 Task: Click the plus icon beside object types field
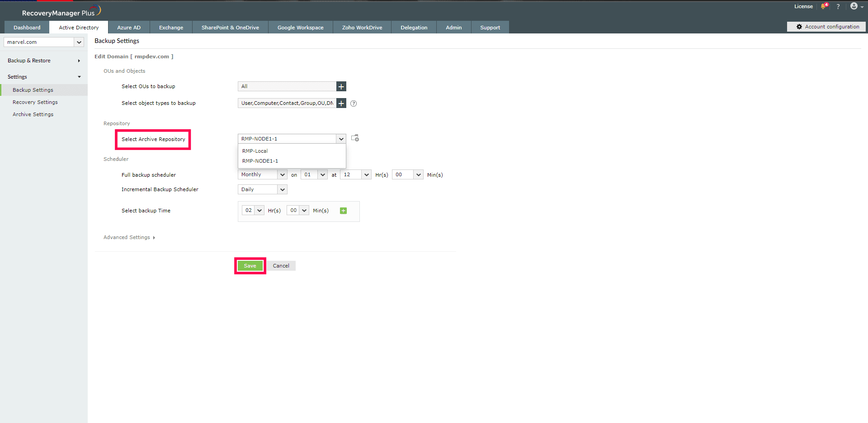[x=341, y=103]
